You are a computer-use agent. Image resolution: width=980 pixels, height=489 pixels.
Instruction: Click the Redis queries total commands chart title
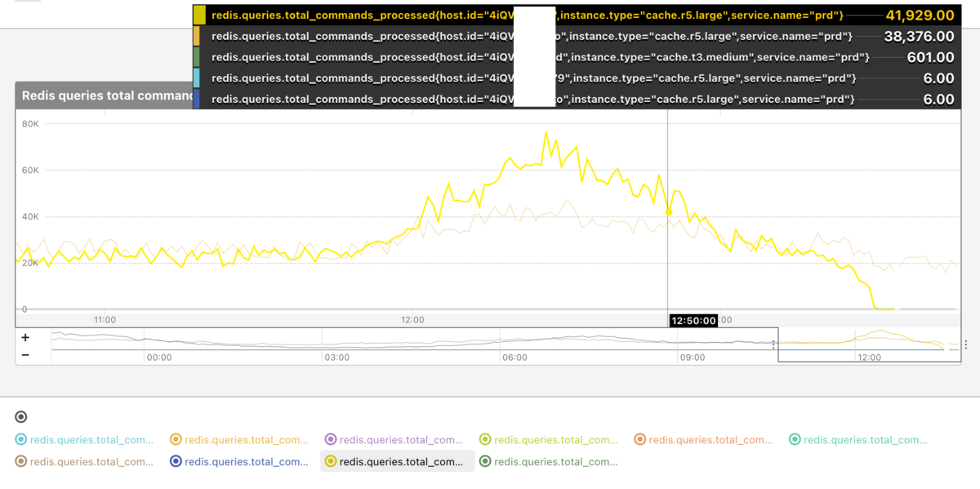click(106, 96)
